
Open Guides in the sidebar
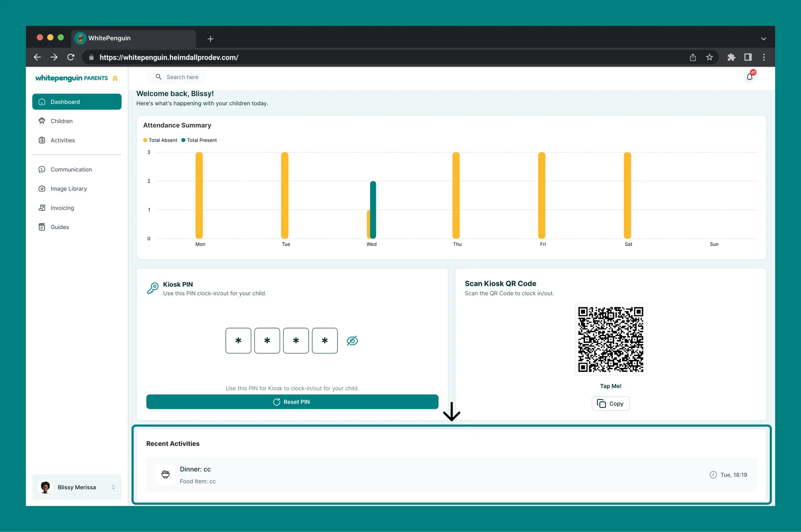coord(77,227)
